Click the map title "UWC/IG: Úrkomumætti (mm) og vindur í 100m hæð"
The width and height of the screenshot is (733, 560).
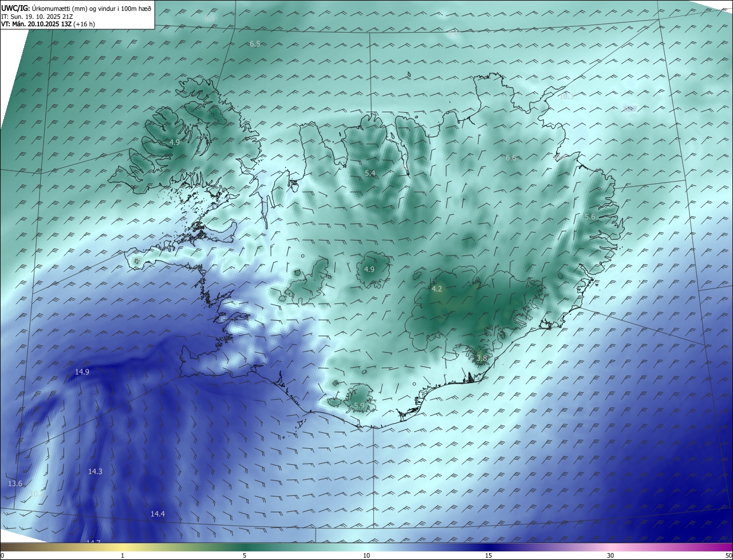[76, 8]
